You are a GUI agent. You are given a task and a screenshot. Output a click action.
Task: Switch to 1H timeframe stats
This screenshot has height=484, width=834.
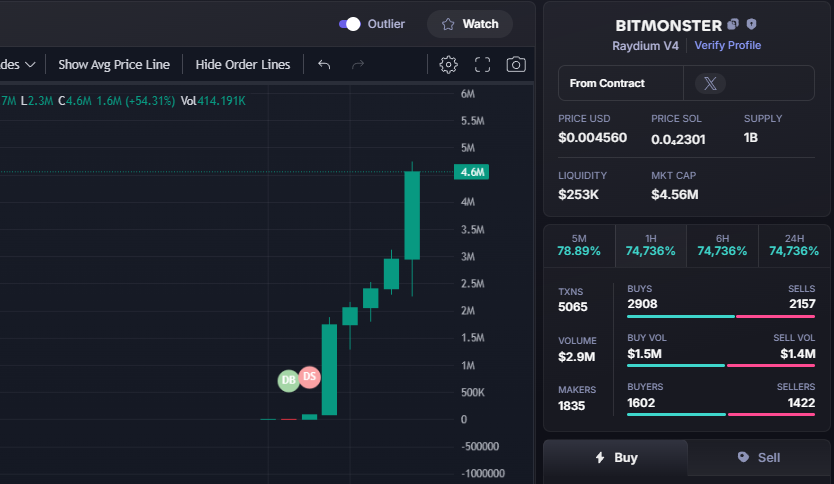tap(650, 245)
